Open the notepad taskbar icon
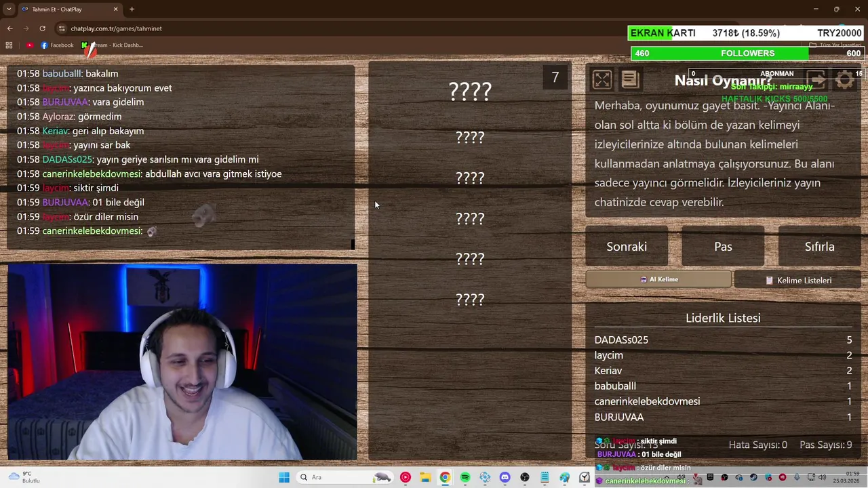868x488 pixels. [x=545, y=477]
